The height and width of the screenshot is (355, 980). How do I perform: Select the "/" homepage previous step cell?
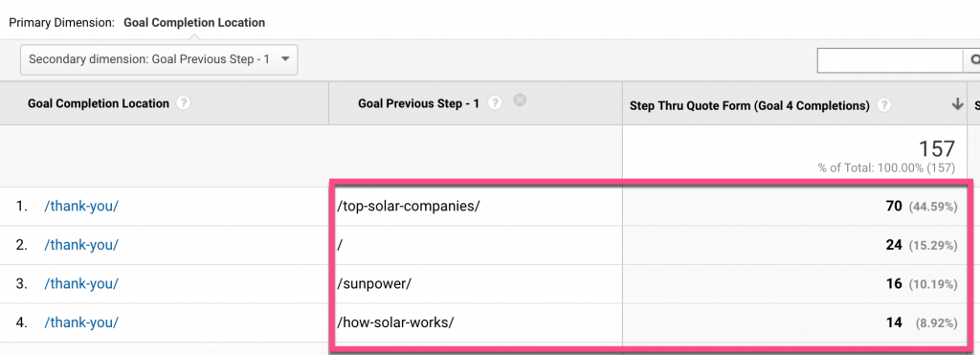340,245
